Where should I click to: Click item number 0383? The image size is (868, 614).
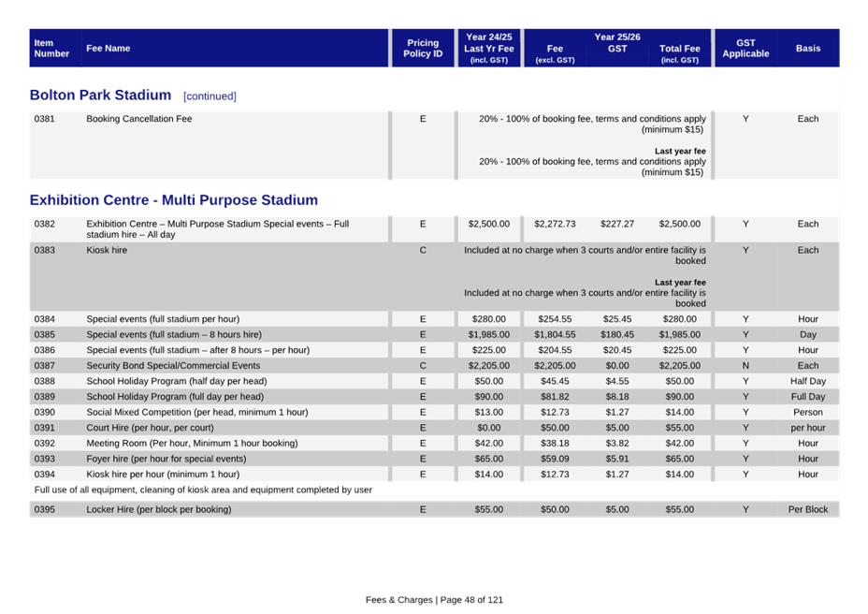[44, 250]
